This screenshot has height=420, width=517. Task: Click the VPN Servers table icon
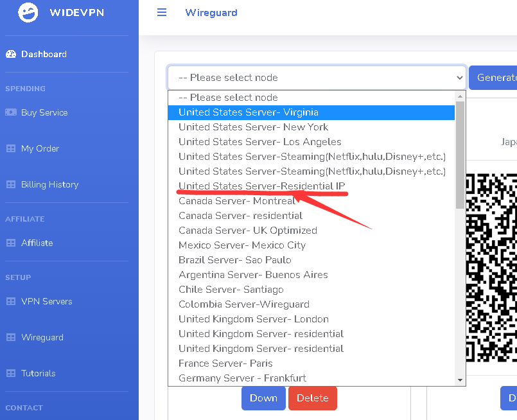point(11,301)
